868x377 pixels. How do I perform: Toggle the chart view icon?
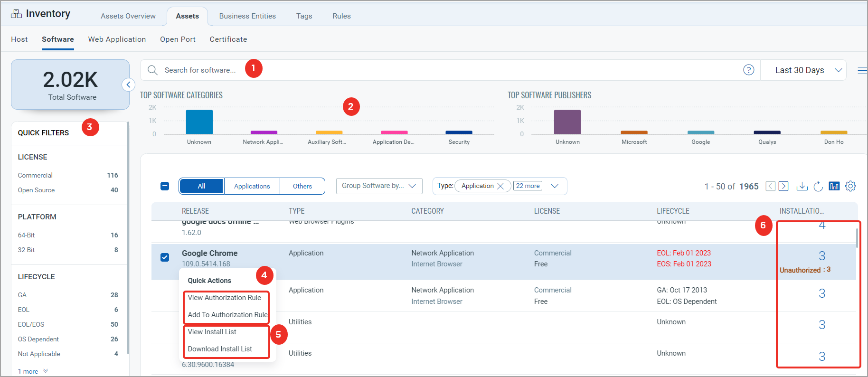click(x=834, y=186)
